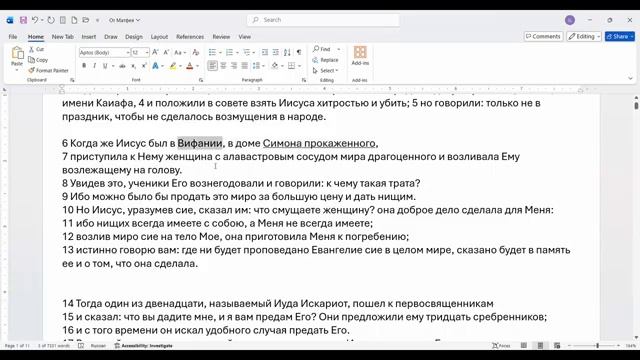Undo the last action
The height and width of the screenshot is (360, 640).
[x=35, y=20]
